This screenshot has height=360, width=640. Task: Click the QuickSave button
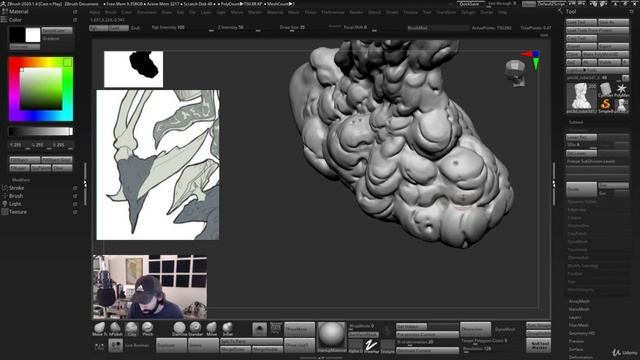469,4
